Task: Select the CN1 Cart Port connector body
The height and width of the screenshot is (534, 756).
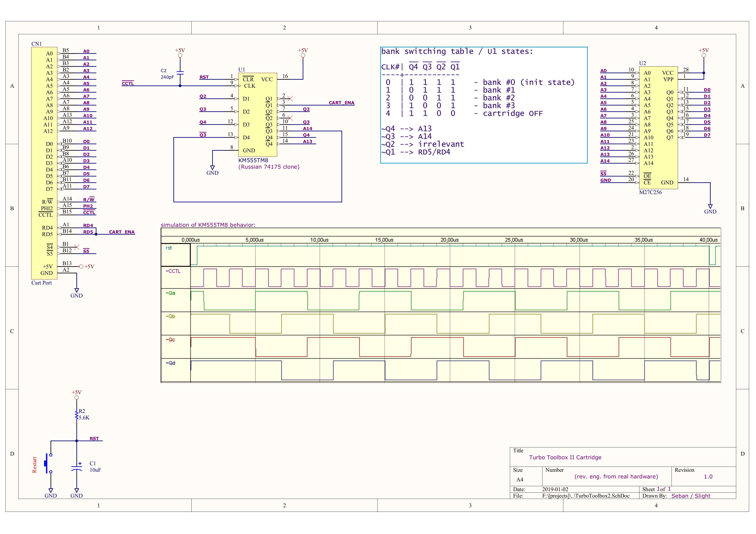Action: [44, 163]
